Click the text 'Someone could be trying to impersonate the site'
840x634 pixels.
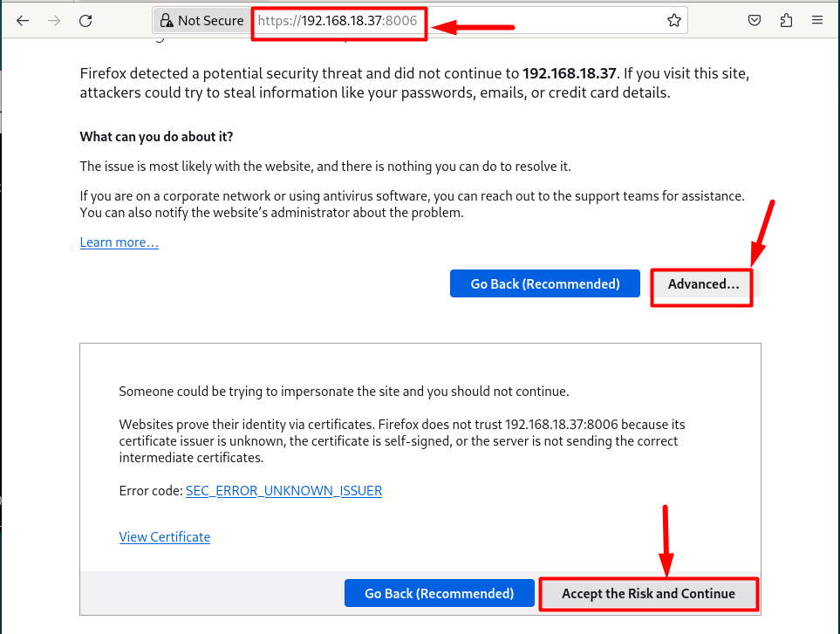tap(259, 392)
